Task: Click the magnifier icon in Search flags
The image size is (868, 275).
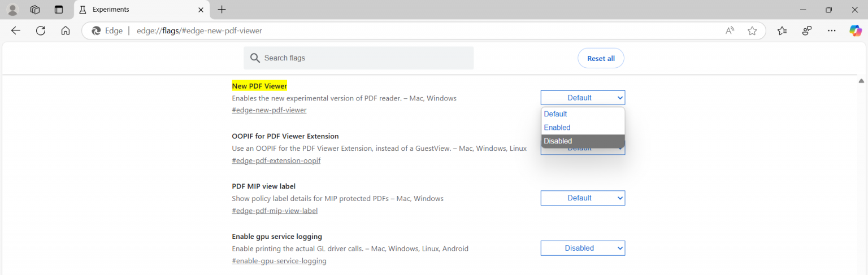Action: (x=255, y=58)
